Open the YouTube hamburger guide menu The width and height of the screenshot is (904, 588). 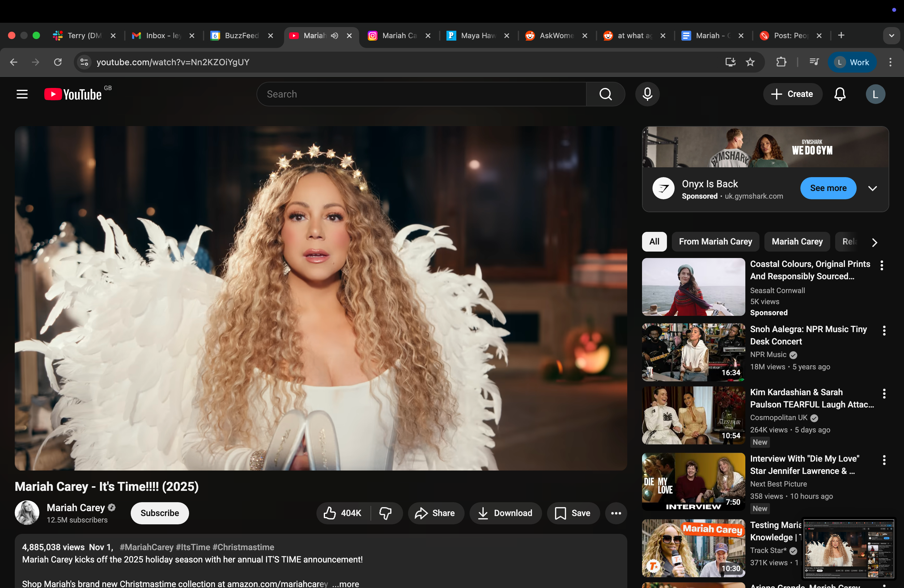click(x=22, y=94)
